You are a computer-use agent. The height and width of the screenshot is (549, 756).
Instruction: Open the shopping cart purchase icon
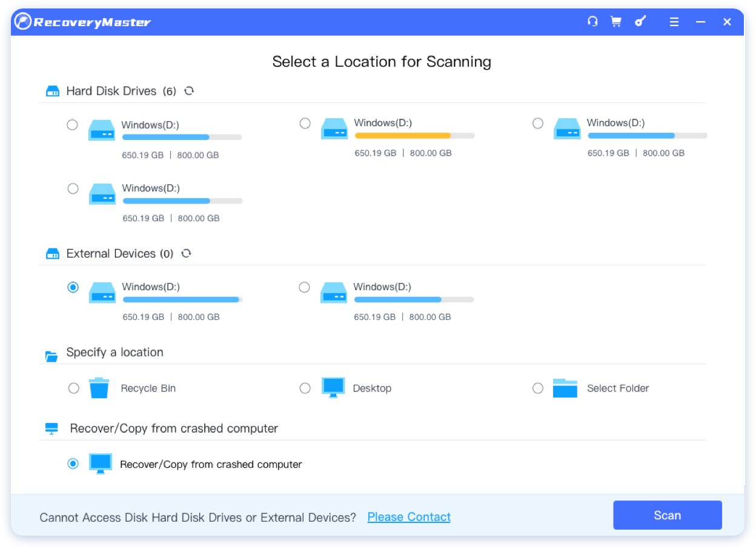[x=616, y=22]
